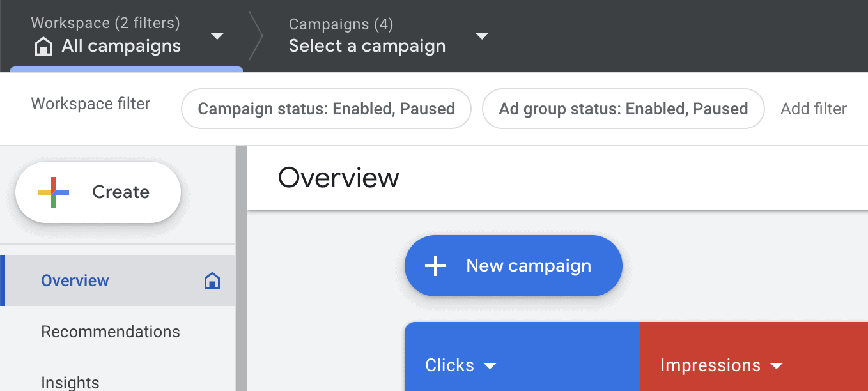Screen dimensions: 868x391
Task: Expand the Select a campaign dropdown
Action: click(483, 36)
